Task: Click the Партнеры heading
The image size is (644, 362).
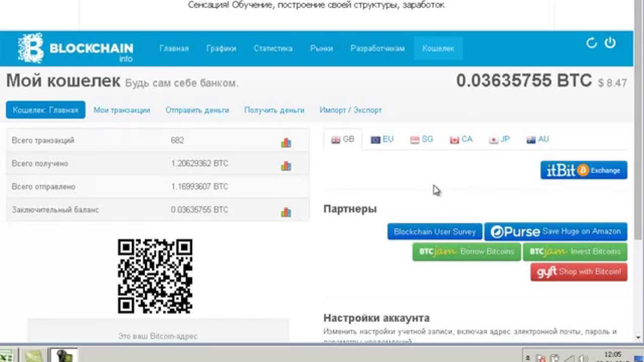Action: [x=350, y=209]
